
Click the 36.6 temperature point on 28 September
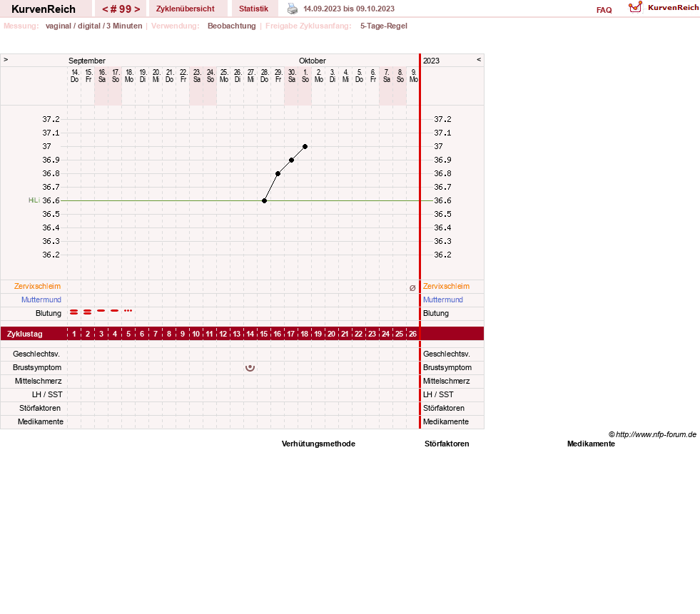(264, 201)
